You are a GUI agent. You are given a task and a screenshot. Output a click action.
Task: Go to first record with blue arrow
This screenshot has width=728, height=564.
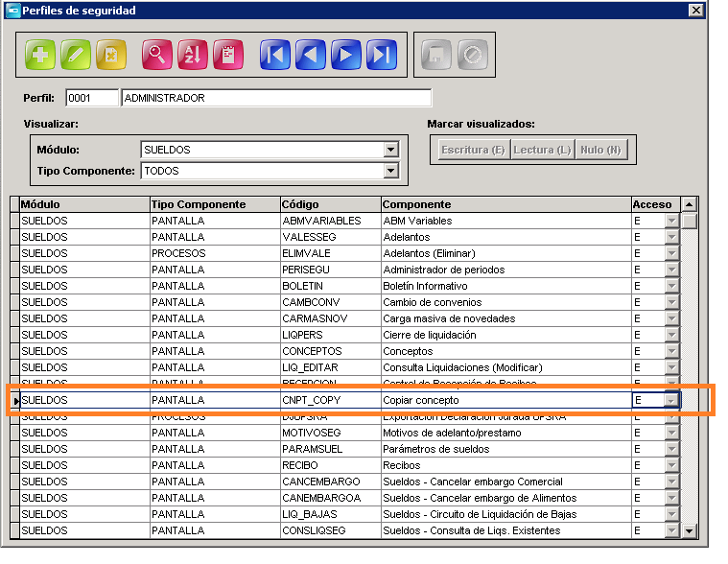pyautogui.click(x=275, y=55)
